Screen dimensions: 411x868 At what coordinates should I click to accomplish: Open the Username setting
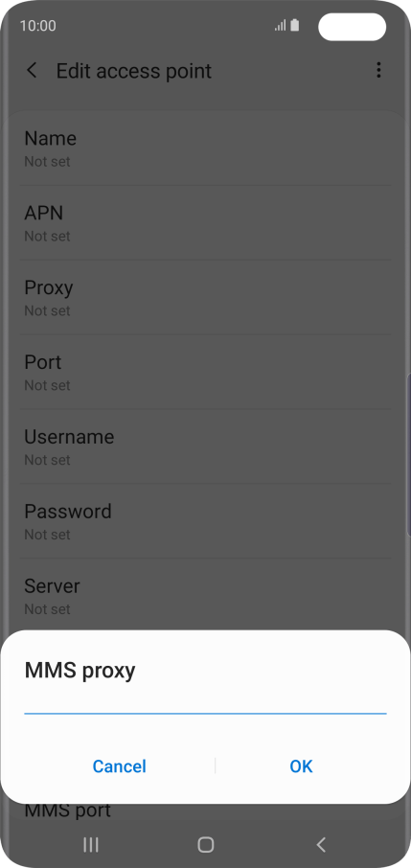pyautogui.click(x=205, y=447)
